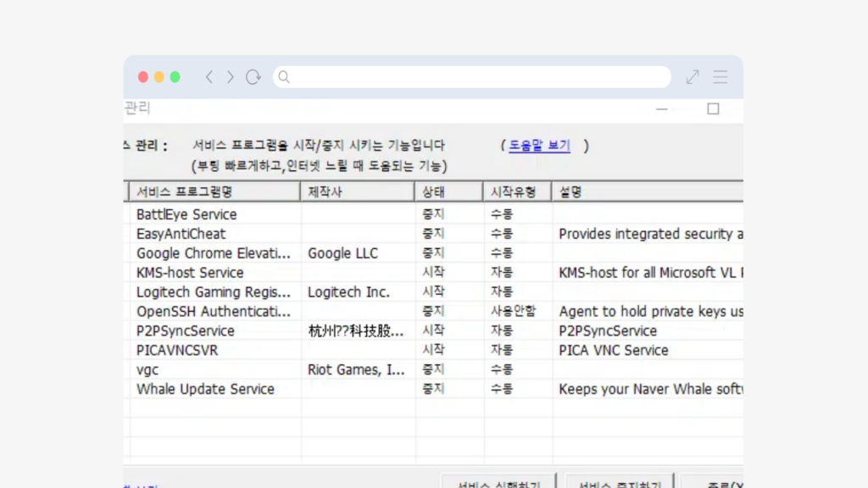Image resolution: width=868 pixels, height=488 pixels.
Task: Click inside the browser address bar
Action: coord(475,77)
